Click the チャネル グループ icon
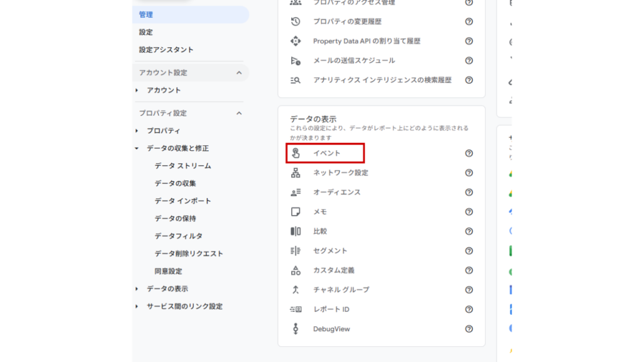 (297, 290)
